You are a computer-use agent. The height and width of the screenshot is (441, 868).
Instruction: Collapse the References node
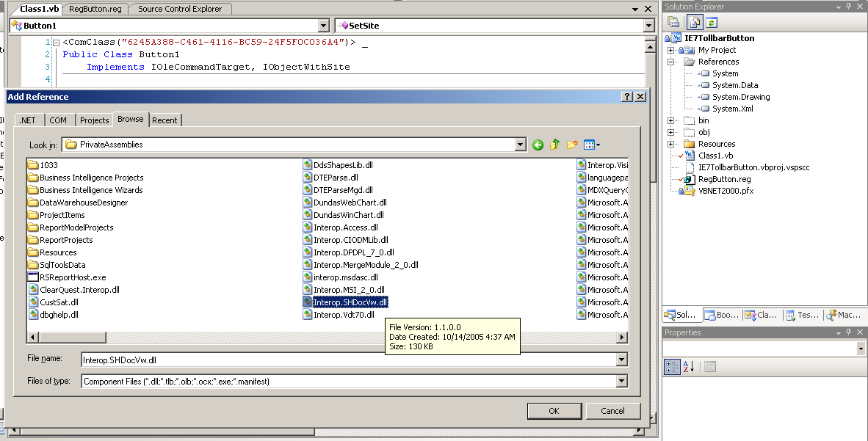(670, 62)
